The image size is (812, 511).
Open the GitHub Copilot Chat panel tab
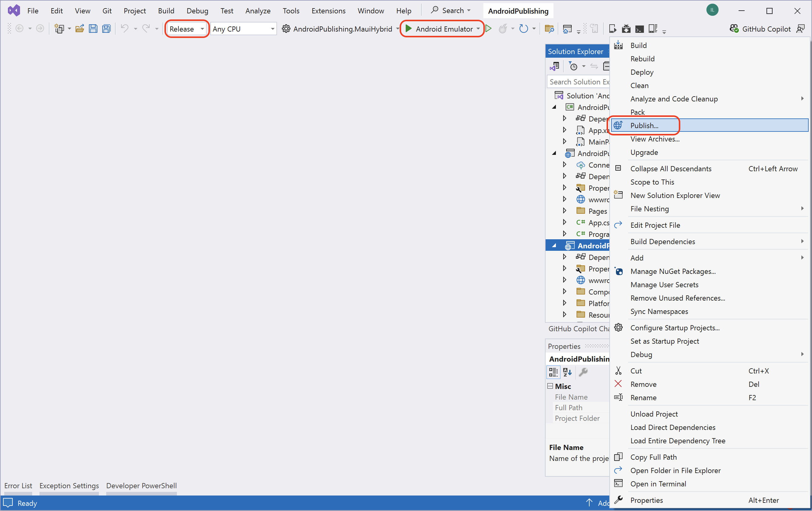578,329
